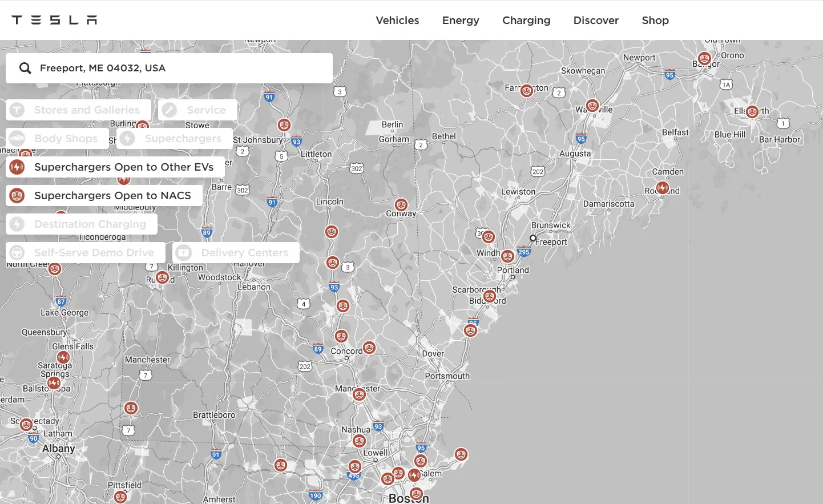Click the Albany city label
Viewport: 823px width, 504px height.
click(58, 449)
